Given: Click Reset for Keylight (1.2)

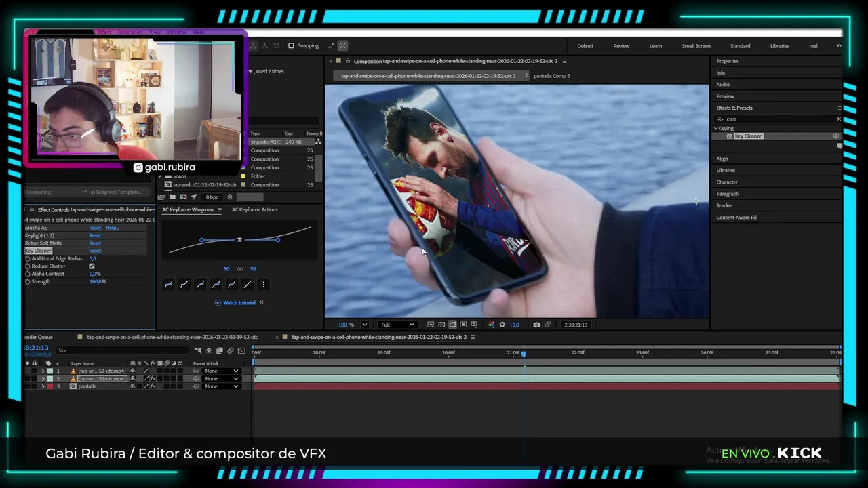Looking at the screenshot, I should (95, 235).
